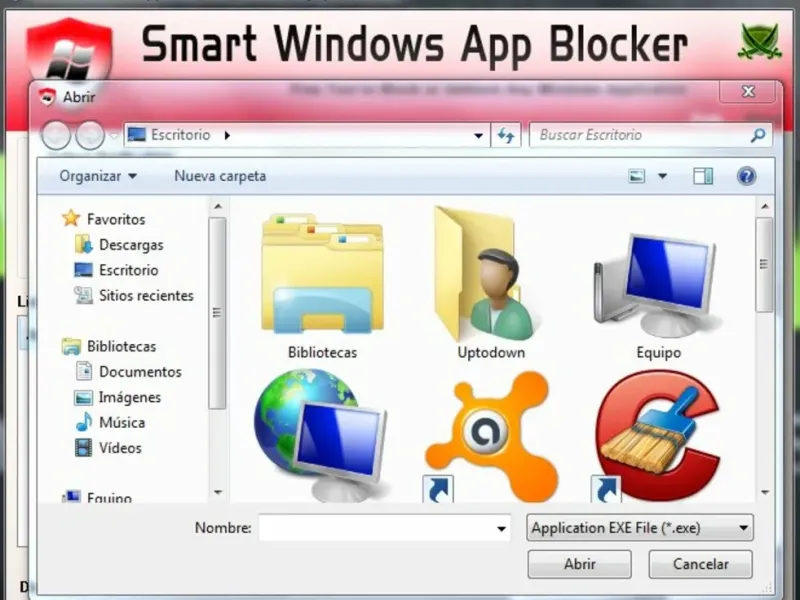Click the Bibliotecas icon in sidebar

71,346
